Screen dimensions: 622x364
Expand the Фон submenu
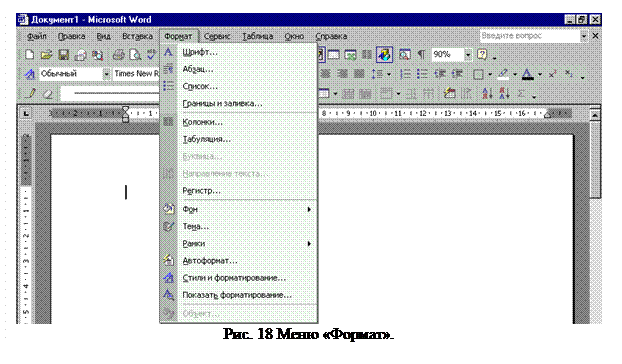(309, 209)
